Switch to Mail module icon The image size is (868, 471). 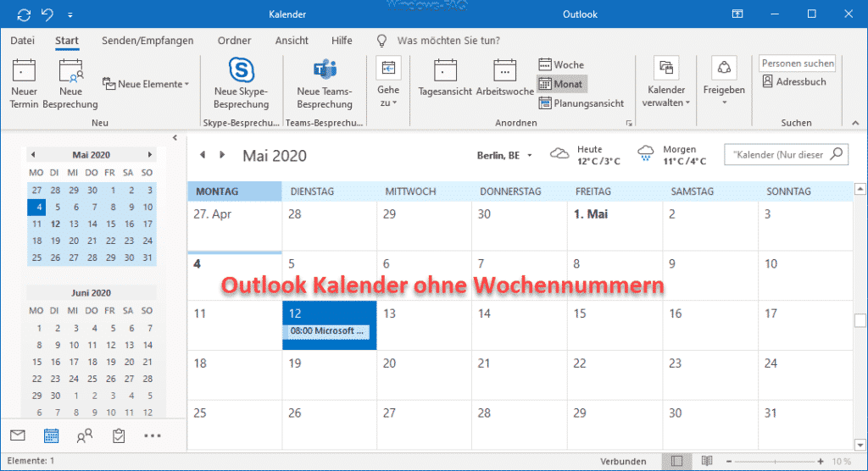18,435
